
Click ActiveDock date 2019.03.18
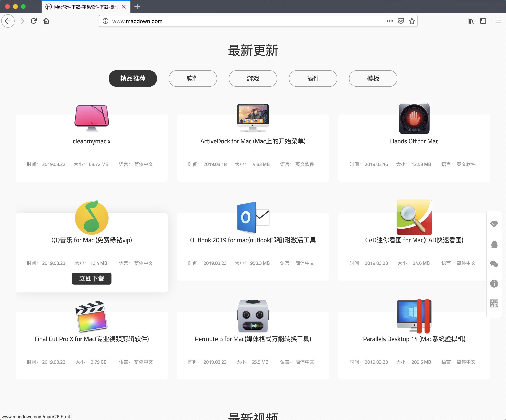pos(215,164)
